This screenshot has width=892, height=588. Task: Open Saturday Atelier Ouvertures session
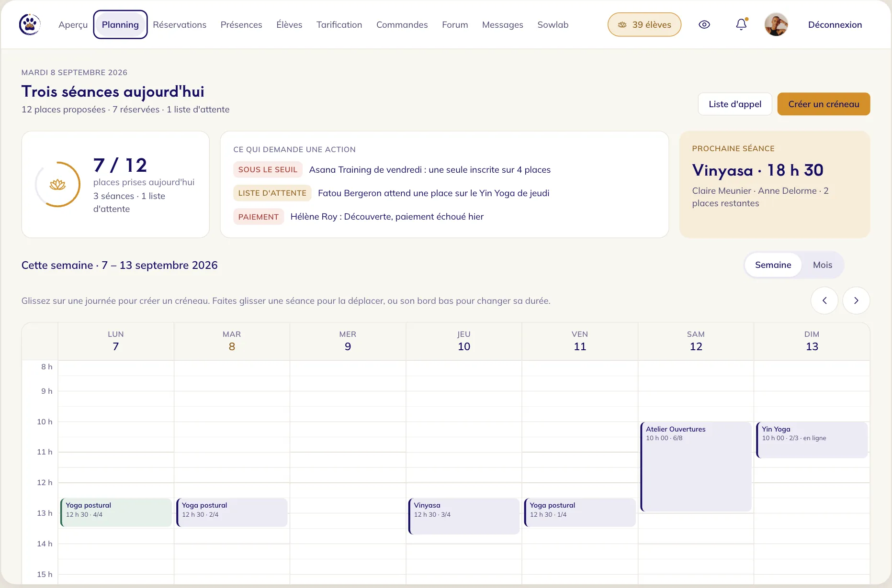(696, 466)
